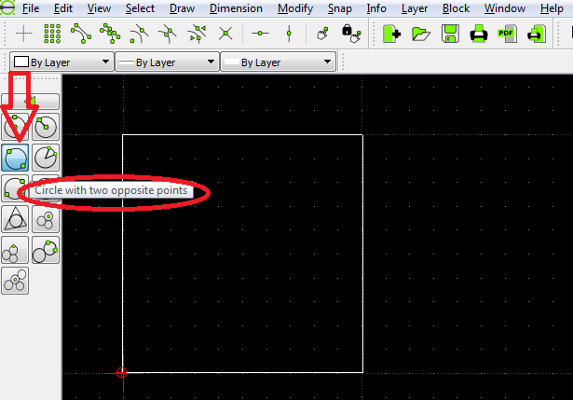Click the lock relative zero icon

coord(351,34)
